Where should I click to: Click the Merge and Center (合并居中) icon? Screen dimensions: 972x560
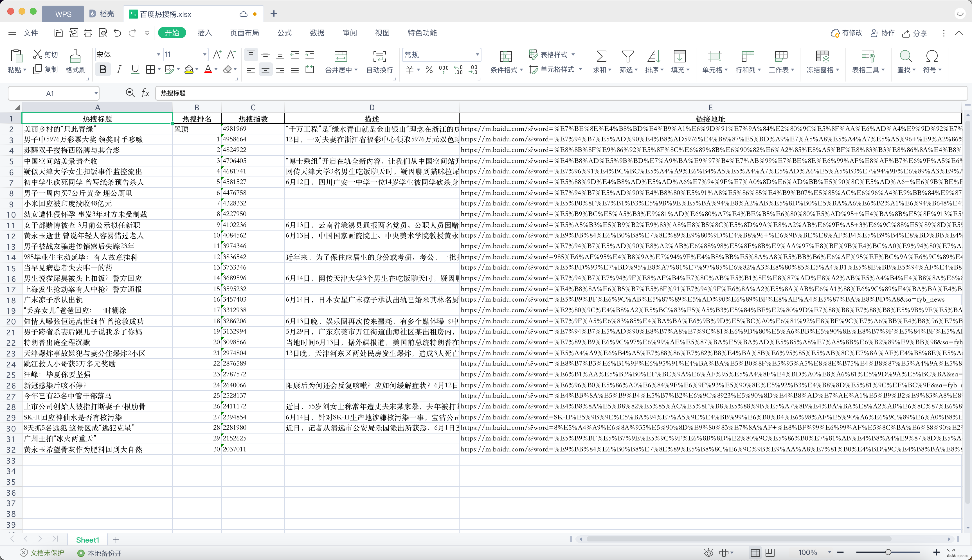341,57
